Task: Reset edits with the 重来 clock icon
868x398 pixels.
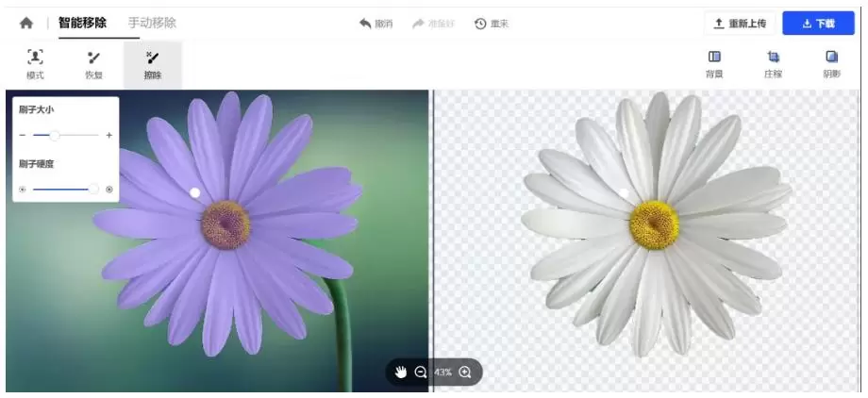Action: click(x=480, y=24)
